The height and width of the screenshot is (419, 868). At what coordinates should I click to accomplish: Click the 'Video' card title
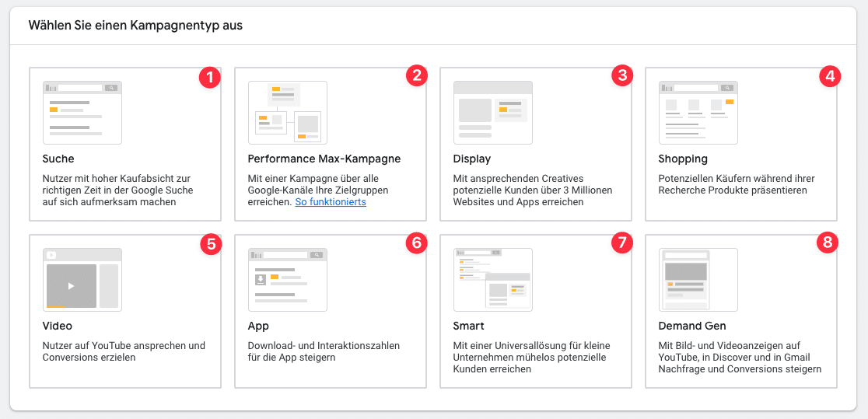tap(58, 326)
